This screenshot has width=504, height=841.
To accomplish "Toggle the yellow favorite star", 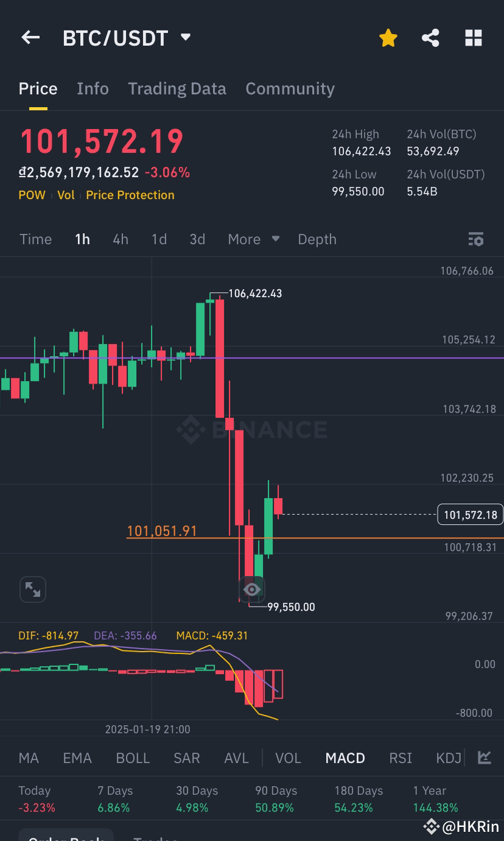I will 388,38.
